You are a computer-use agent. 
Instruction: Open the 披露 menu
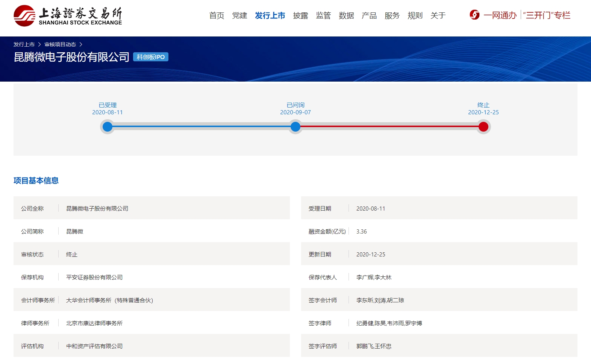300,15
